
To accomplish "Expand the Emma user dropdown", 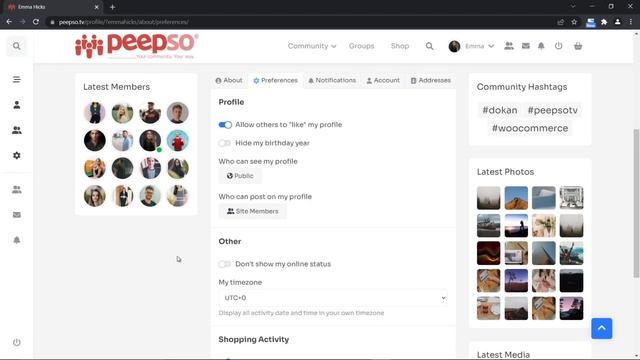I will click(x=480, y=46).
